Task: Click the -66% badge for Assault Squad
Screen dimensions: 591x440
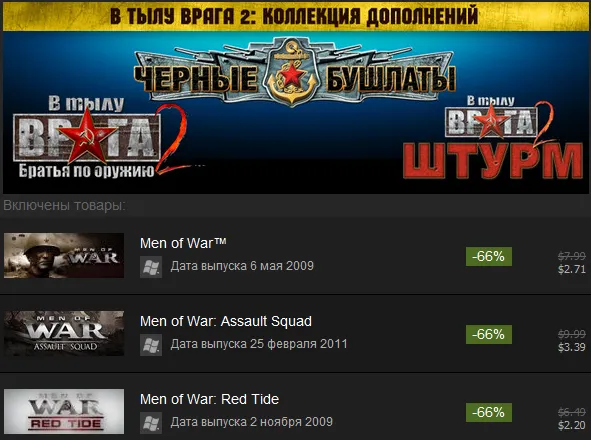Action: tap(489, 334)
